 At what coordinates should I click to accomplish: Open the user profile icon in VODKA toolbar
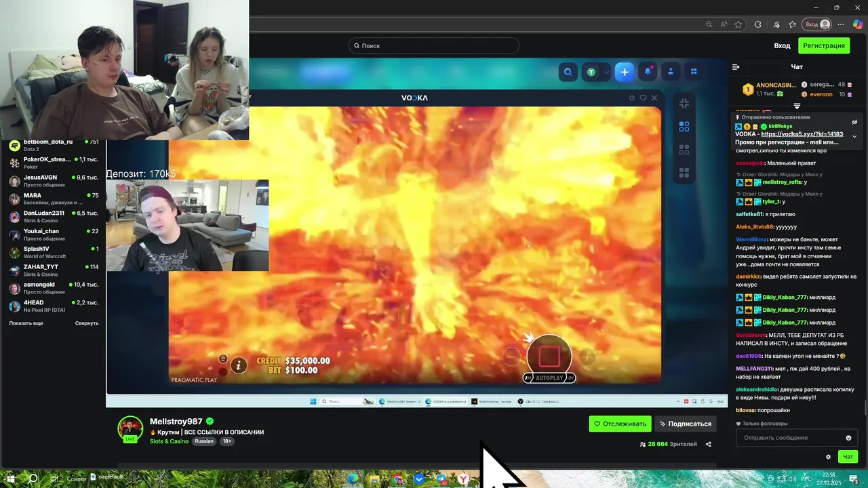(x=671, y=72)
